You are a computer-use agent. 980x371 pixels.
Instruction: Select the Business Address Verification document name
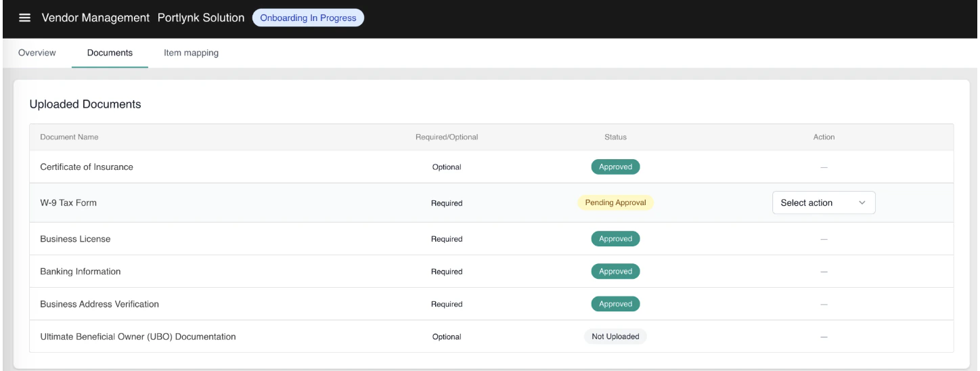(99, 304)
